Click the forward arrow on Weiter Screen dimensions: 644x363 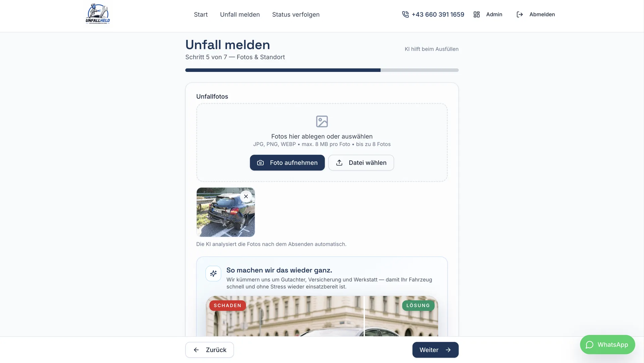pyautogui.click(x=448, y=350)
